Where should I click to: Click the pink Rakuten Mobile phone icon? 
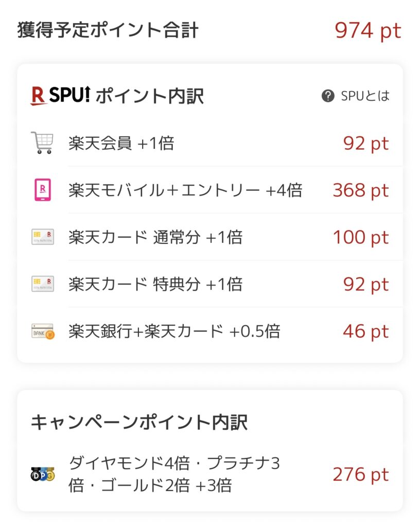pyautogui.click(x=42, y=190)
